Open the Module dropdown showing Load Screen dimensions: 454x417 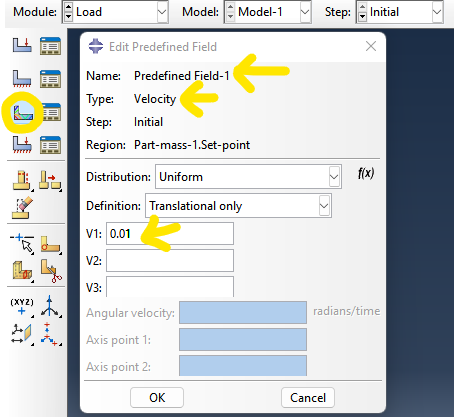click(x=115, y=12)
